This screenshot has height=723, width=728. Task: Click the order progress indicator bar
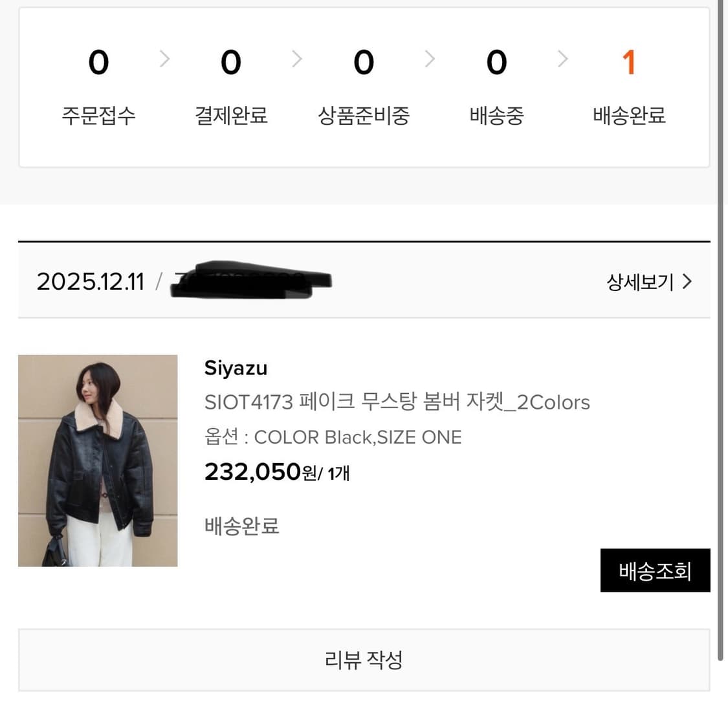364,84
